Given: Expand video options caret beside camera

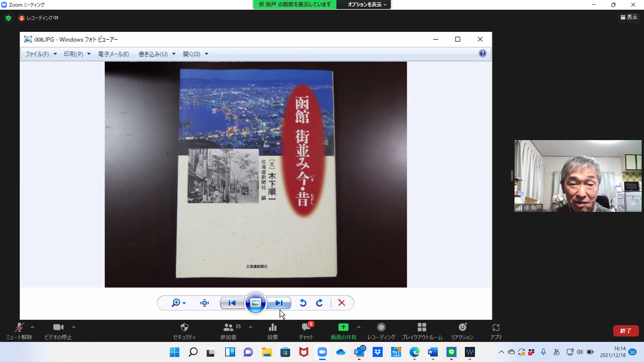Looking at the screenshot, I should click(x=74, y=327).
